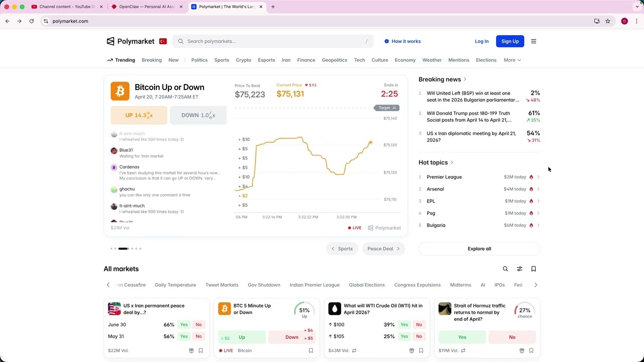Bookmark this page with the star icon
This screenshot has width=644, height=362.
pyautogui.click(x=608, y=21)
